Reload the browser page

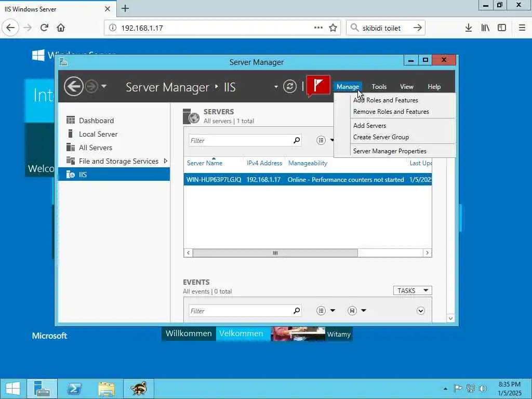click(44, 28)
